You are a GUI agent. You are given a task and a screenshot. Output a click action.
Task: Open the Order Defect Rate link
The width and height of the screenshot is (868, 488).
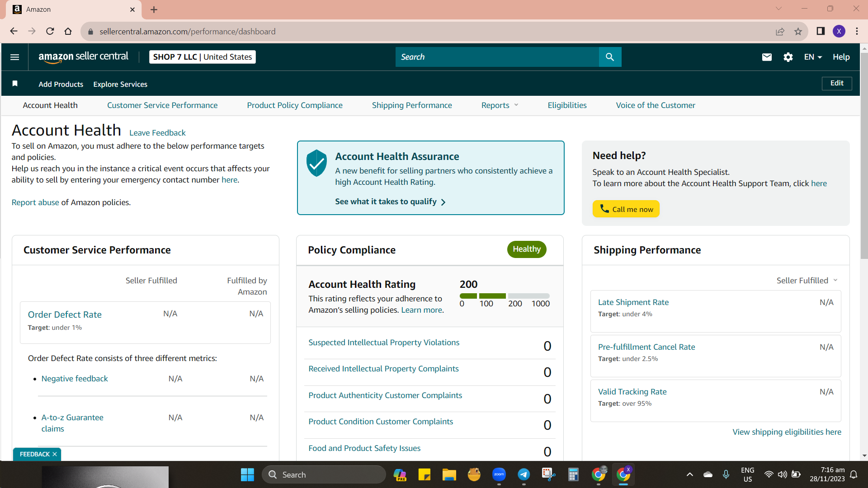click(65, 314)
